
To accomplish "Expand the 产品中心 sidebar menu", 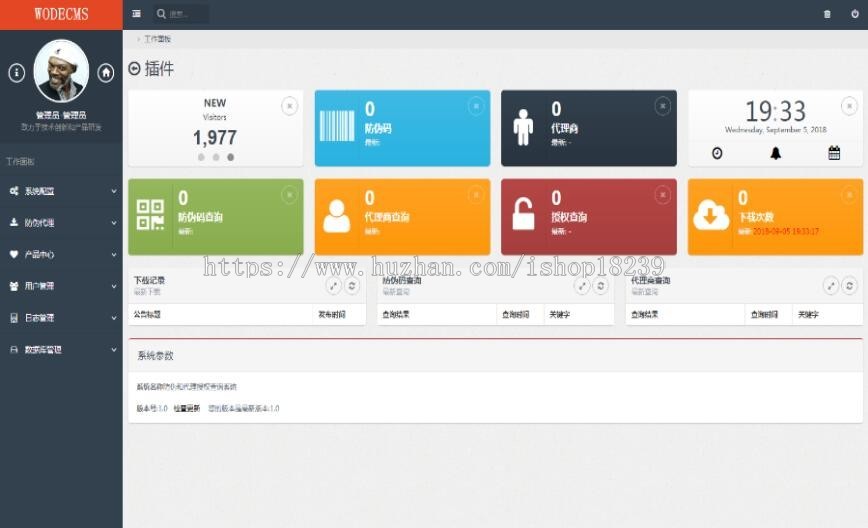I will click(61, 254).
